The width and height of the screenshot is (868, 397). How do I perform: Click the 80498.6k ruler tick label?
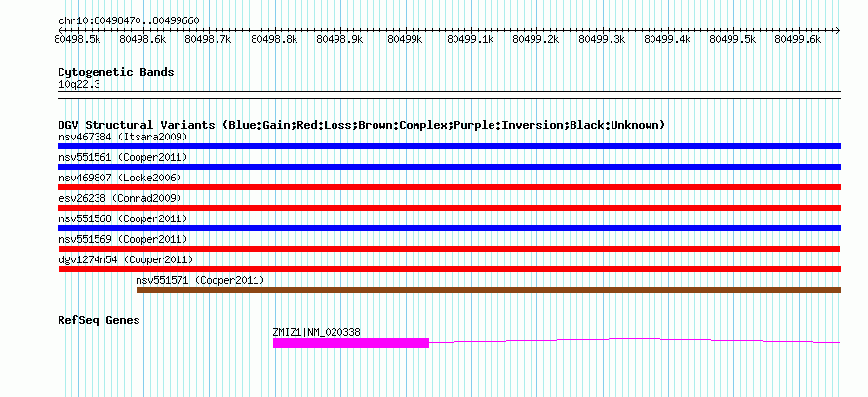tap(142, 39)
